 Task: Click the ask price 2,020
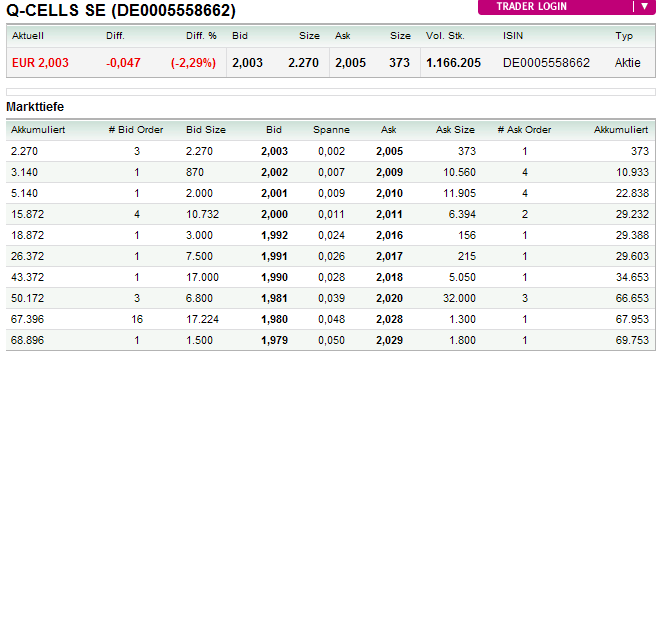(x=389, y=298)
